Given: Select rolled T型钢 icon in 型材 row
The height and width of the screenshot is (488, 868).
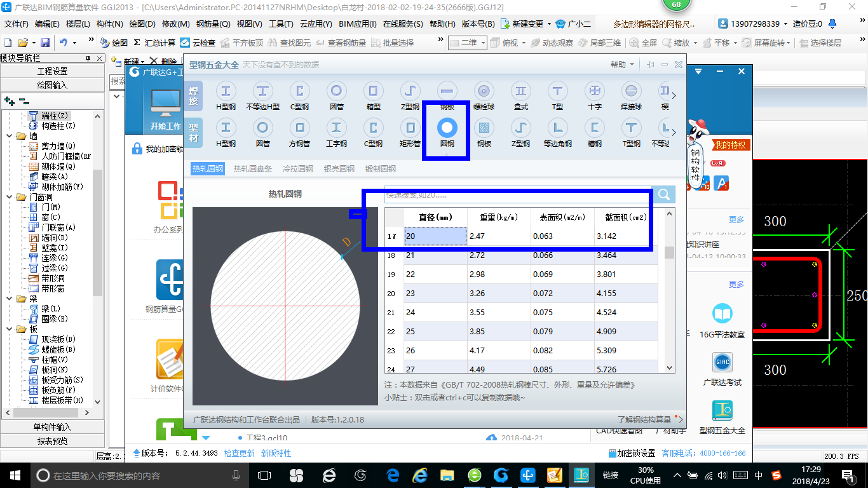Looking at the screenshot, I should 631,133.
